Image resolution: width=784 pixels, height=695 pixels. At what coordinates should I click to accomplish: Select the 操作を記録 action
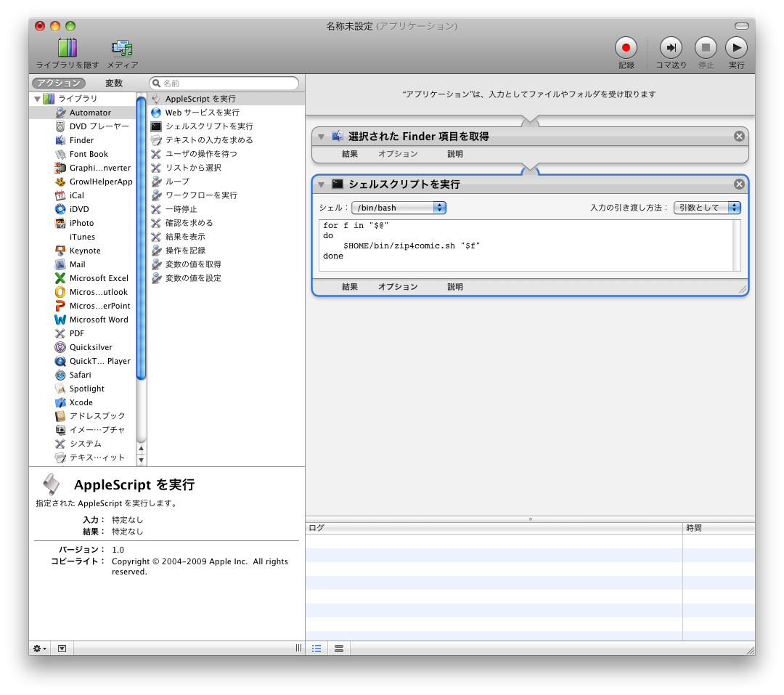point(226,251)
